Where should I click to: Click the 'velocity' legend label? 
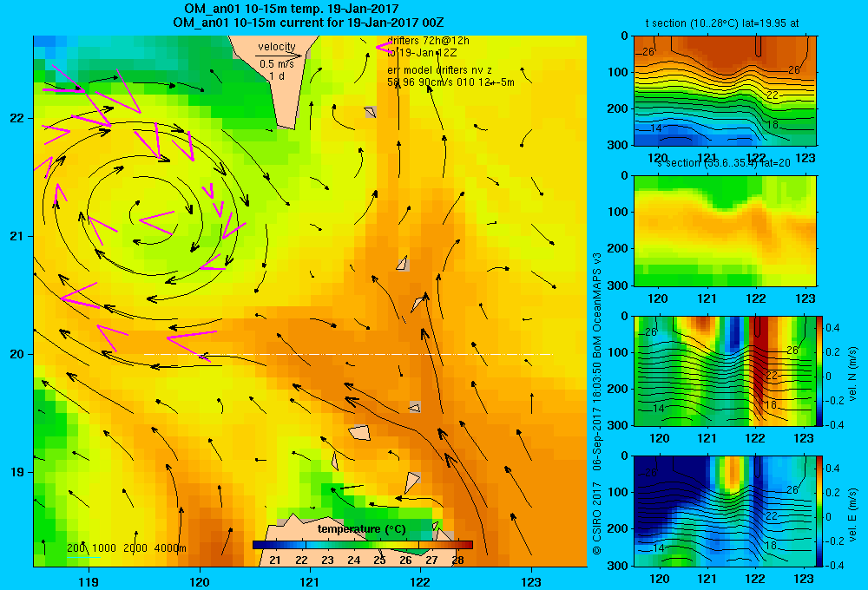[277, 47]
